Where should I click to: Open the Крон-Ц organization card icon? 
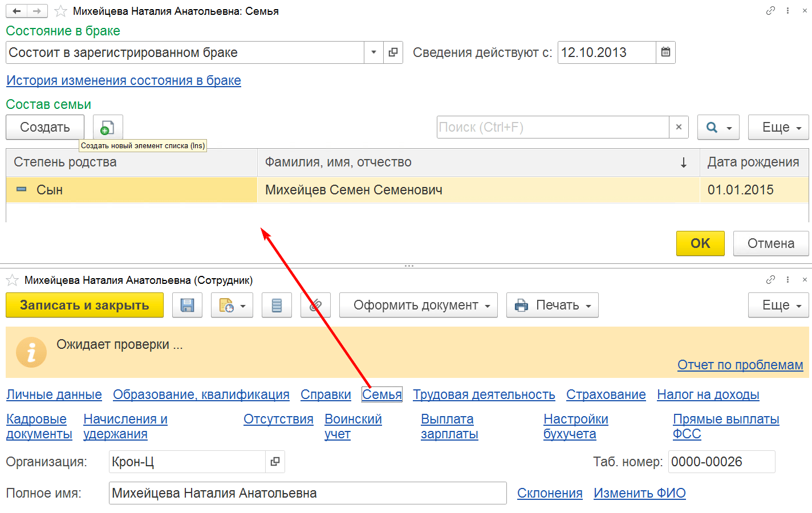coord(275,462)
